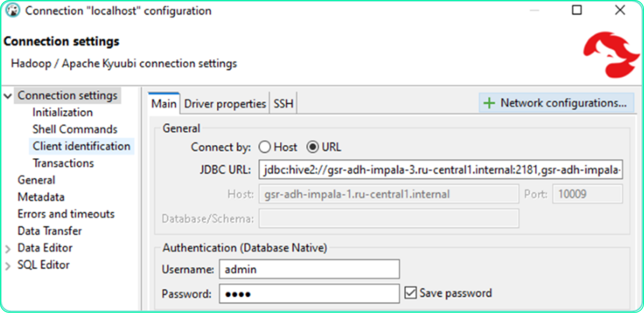Close the connection configuration dialog
644x313 pixels.
tap(620, 10)
